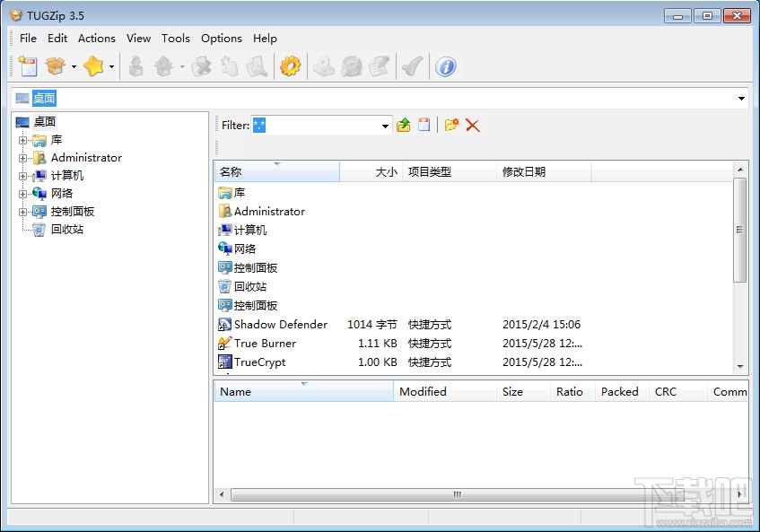Click the archive pane scroll left arrow
The height and width of the screenshot is (532, 760).
pyautogui.click(x=222, y=494)
